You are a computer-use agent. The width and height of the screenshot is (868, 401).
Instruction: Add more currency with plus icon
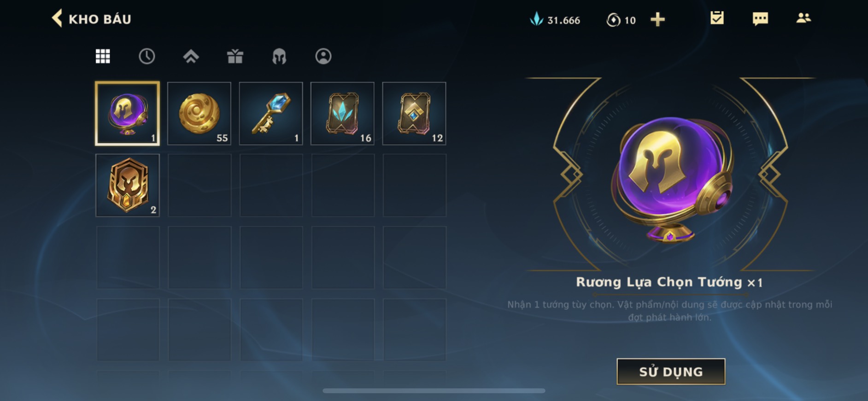657,19
